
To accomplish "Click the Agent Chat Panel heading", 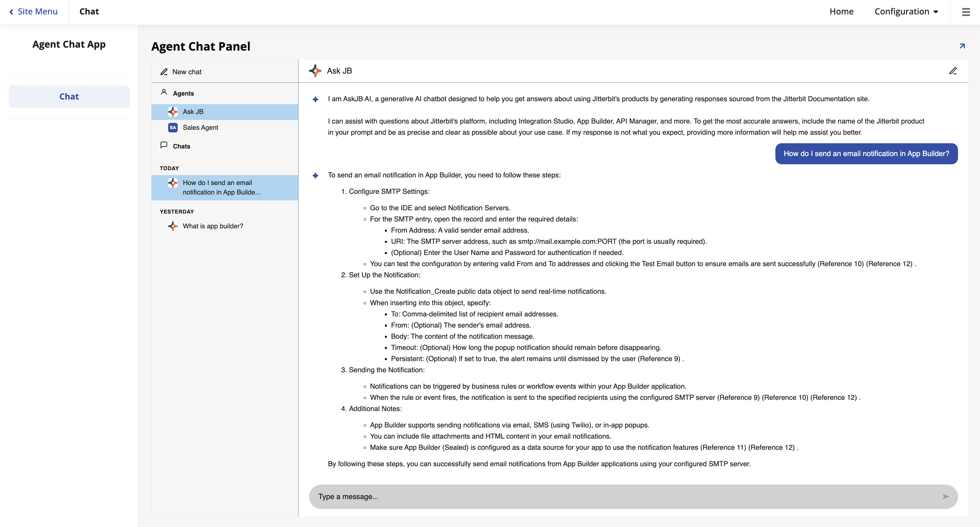I will tap(201, 46).
